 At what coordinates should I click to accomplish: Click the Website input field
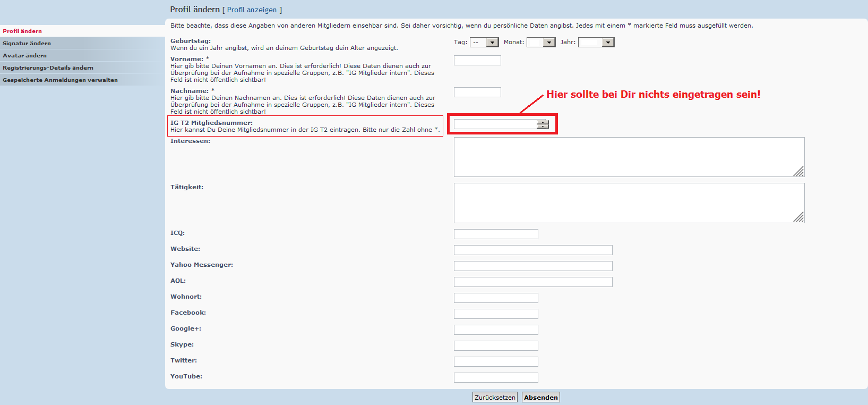tap(533, 250)
